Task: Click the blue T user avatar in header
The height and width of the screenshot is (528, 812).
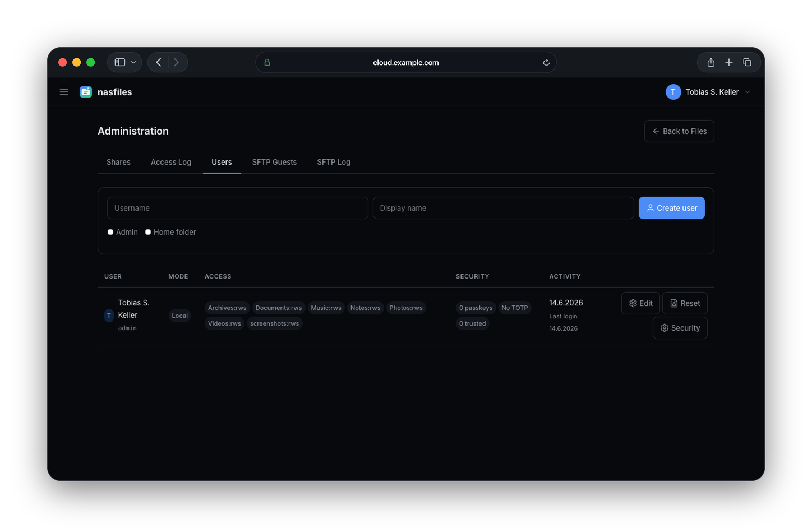Action: (x=673, y=92)
